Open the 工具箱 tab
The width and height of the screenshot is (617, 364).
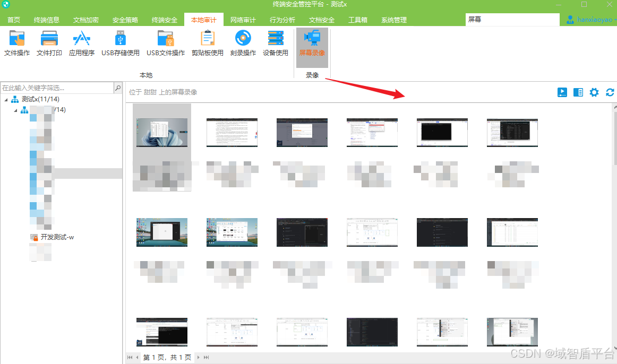coord(358,20)
